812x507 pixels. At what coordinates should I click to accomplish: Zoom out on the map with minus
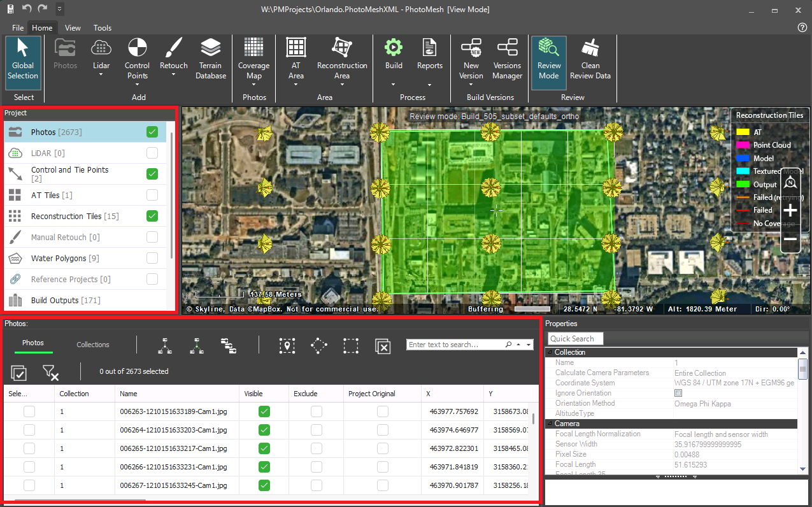point(790,239)
